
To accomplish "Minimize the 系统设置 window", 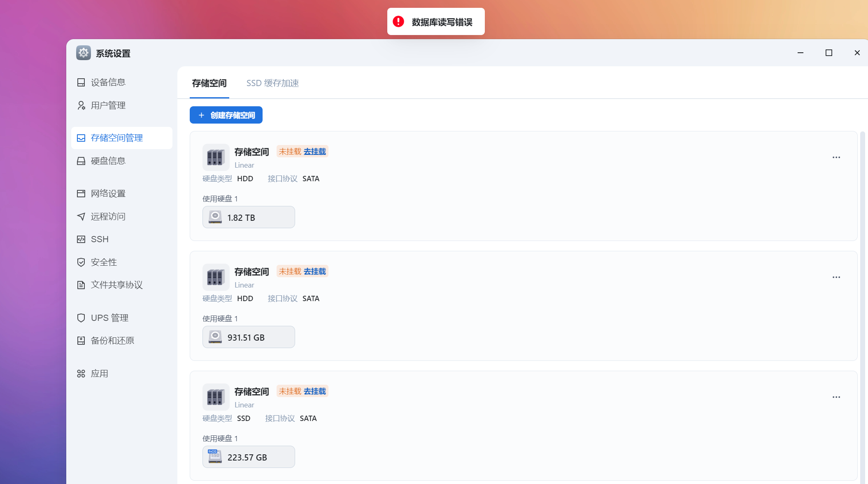I will [801, 53].
